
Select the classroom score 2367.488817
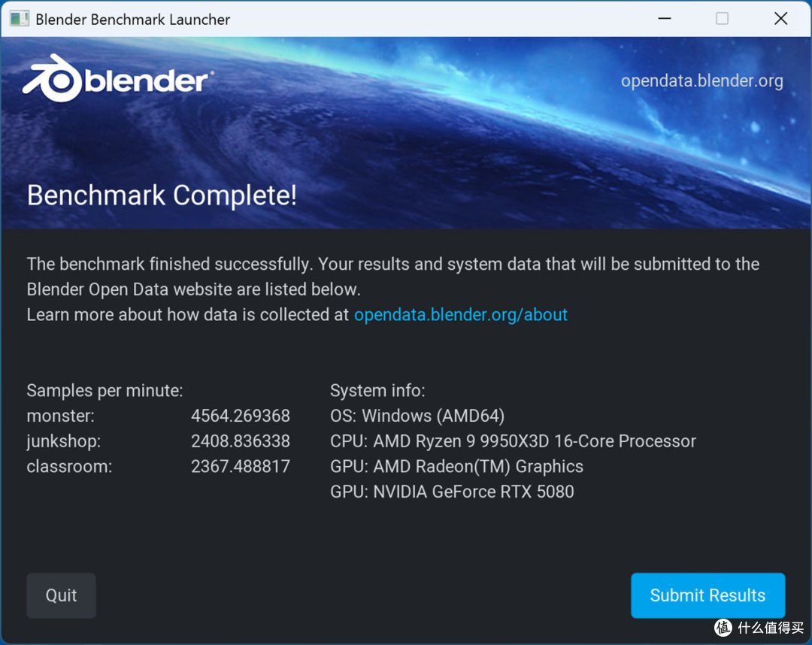(x=241, y=466)
